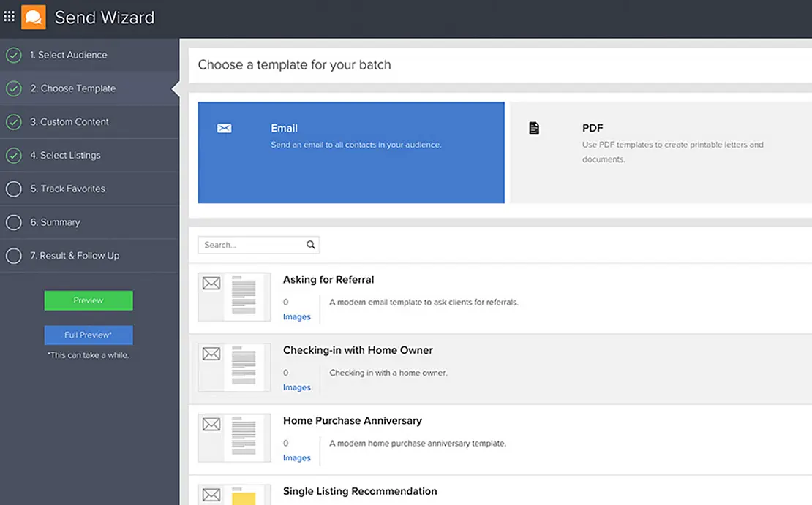
Task: Select the Checking-in with Home Owner thumbnail
Action: point(234,368)
